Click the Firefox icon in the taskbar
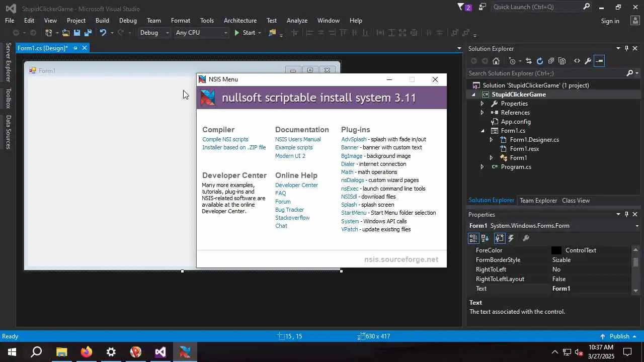The width and height of the screenshot is (644, 362). [x=87, y=352]
